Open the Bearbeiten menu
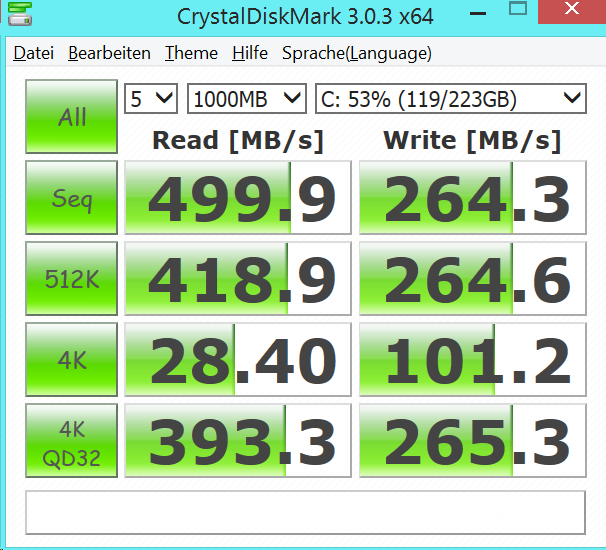 click(x=109, y=53)
